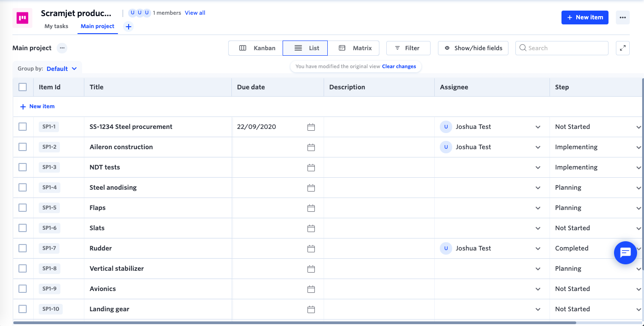Open calendar picker for Steel procurement row
Viewport: 644px width, 326px height.
coord(311,127)
